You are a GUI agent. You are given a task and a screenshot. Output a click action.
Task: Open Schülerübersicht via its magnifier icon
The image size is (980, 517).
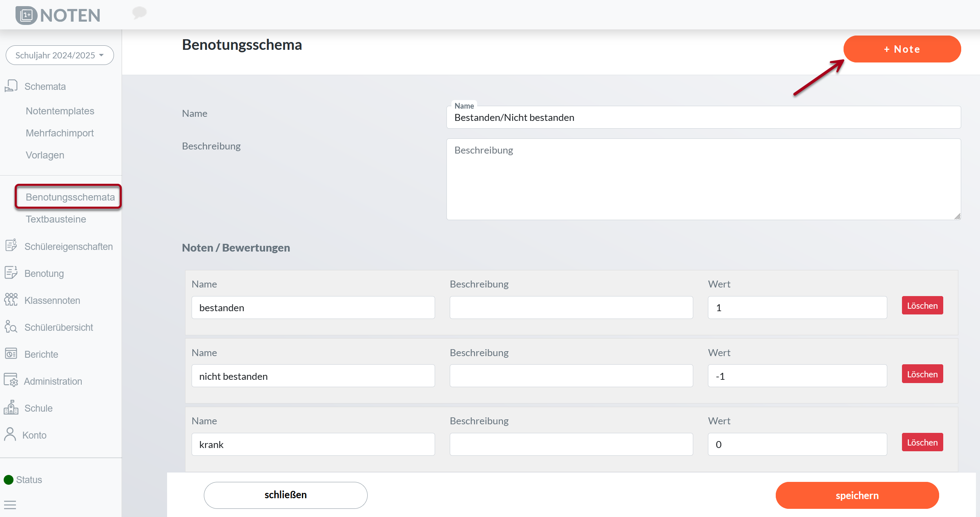pyautogui.click(x=11, y=327)
